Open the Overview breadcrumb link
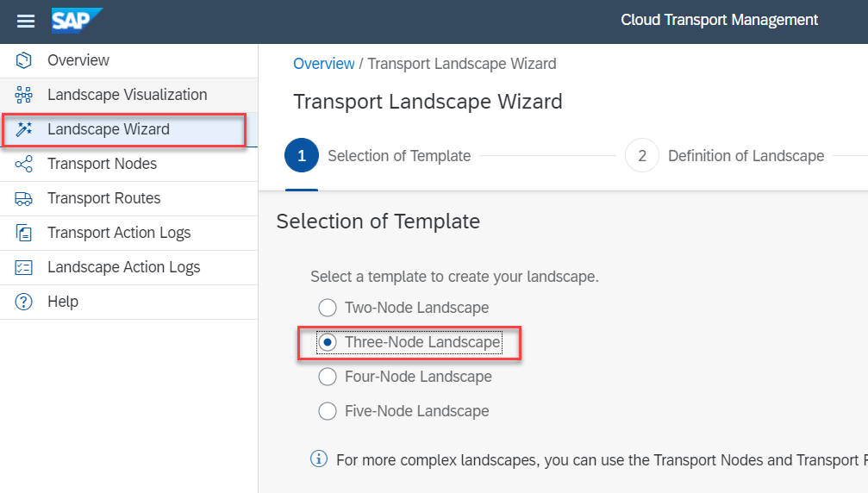The image size is (868, 493). coord(323,64)
